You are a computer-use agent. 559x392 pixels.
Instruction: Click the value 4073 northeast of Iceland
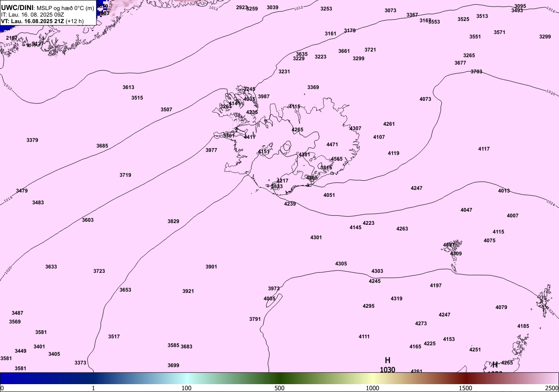[425, 99]
